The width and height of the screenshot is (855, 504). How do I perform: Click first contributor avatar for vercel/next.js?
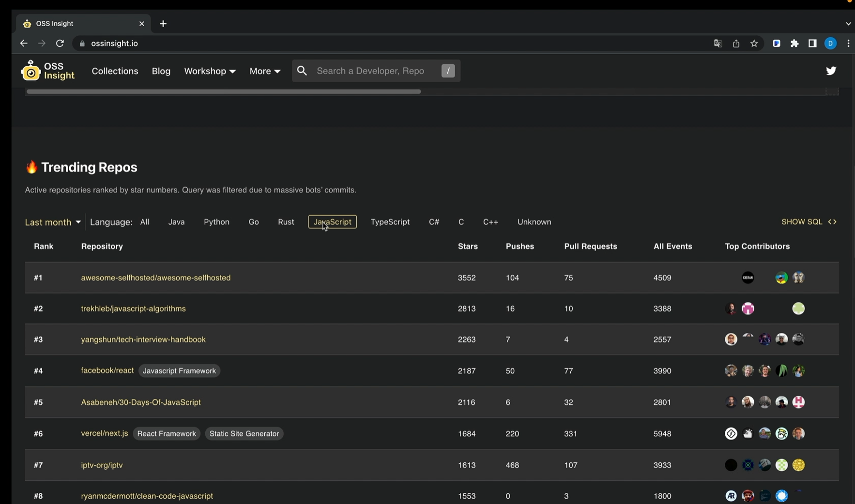[x=731, y=434]
